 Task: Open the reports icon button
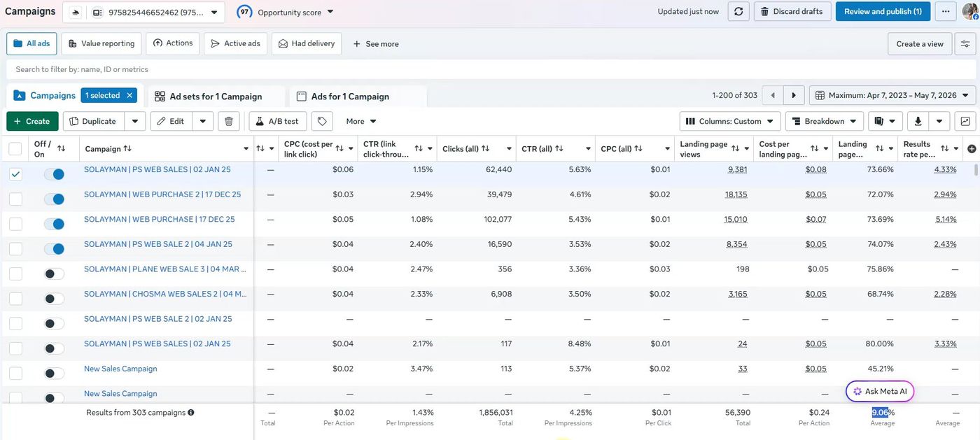[x=885, y=121]
